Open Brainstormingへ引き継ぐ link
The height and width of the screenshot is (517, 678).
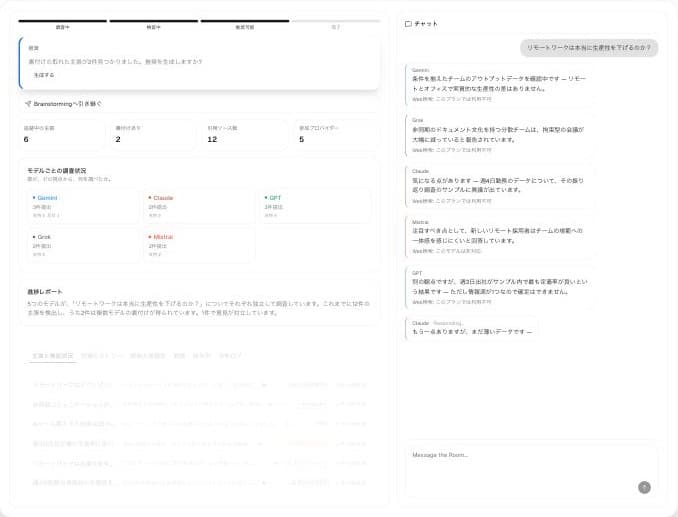pyautogui.click(x=64, y=104)
